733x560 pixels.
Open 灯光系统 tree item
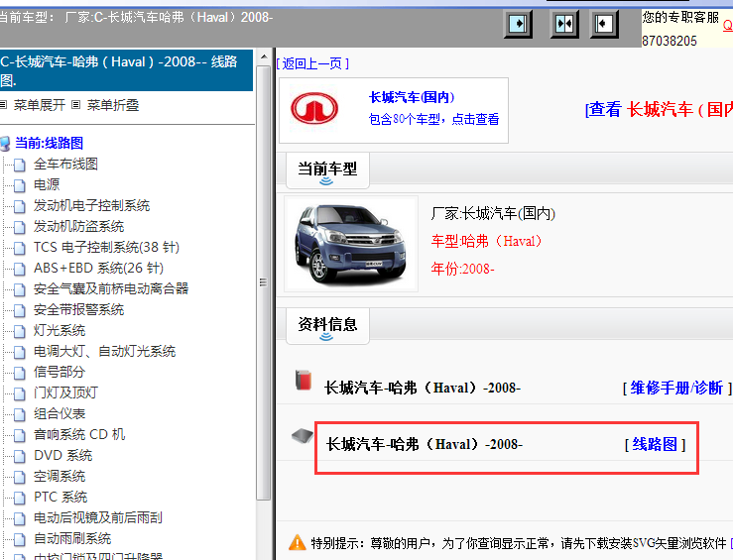coord(60,330)
